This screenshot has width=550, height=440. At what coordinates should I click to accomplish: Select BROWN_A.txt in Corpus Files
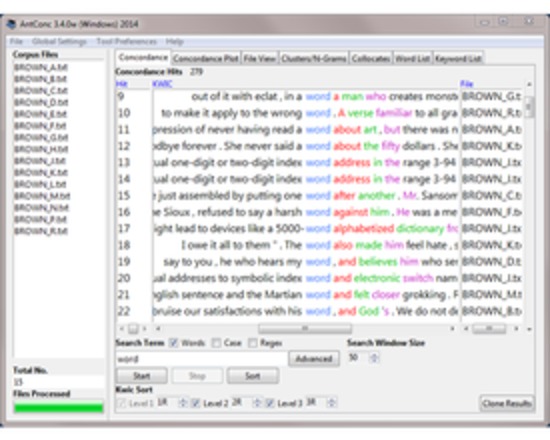tap(41, 67)
